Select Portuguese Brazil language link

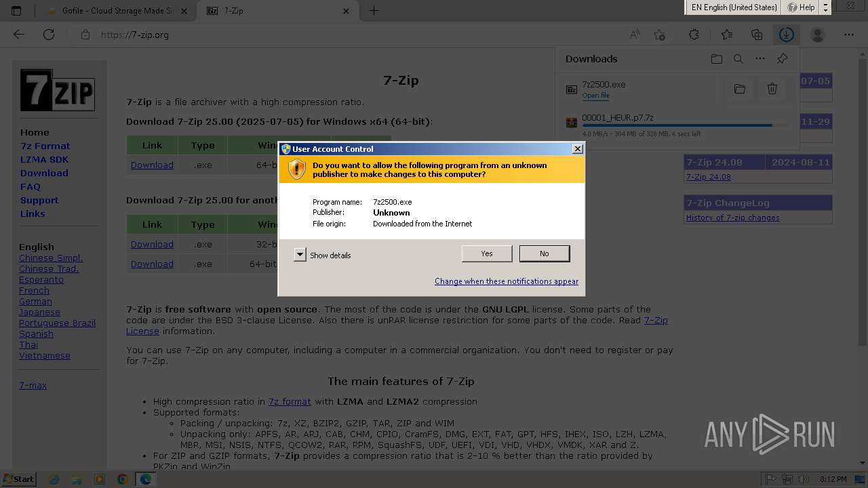pyautogui.click(x=57, y=323)
